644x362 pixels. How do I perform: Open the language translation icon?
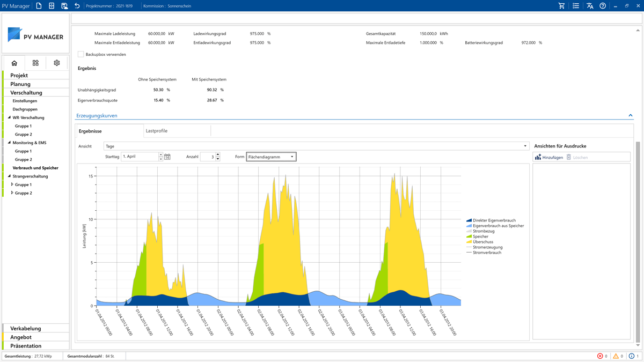tap(590, 5)
